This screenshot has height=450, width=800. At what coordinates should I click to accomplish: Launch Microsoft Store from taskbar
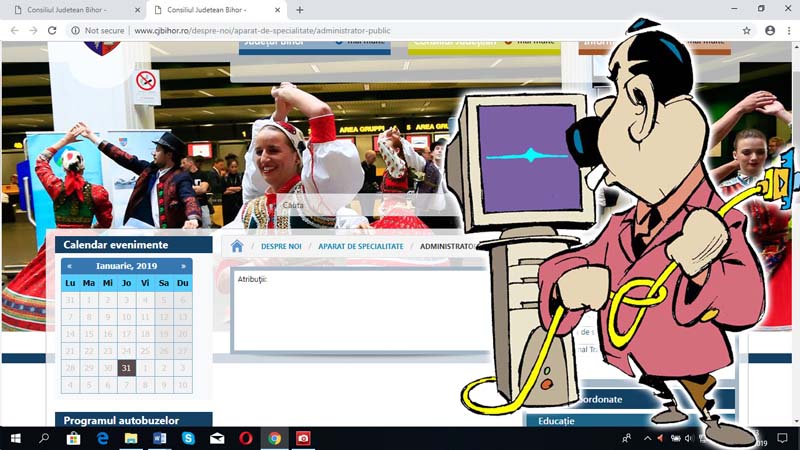click(73, 438)
